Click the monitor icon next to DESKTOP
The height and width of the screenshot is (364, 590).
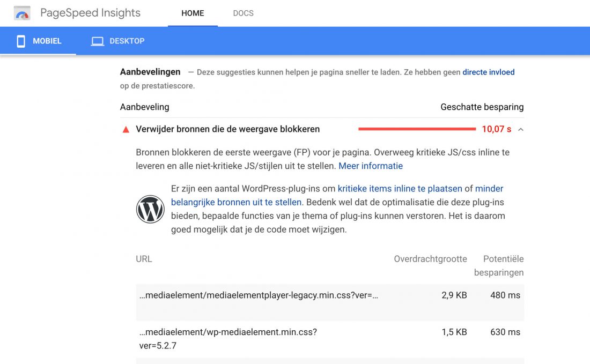point(97,40)
